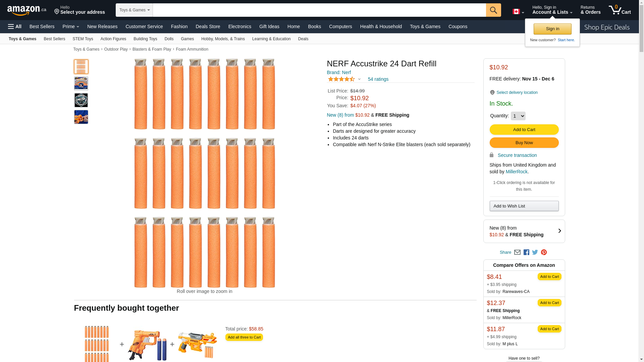Open the 54 ratings link
This screenshot has height=362, width=644.
click(x=378, y=79)
